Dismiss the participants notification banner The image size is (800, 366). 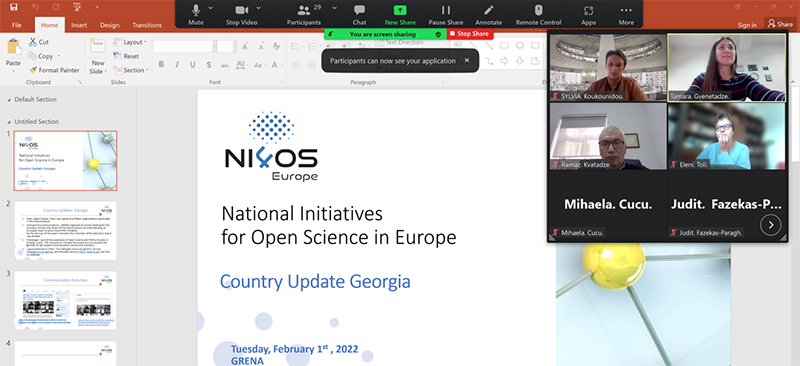(466, 60)
